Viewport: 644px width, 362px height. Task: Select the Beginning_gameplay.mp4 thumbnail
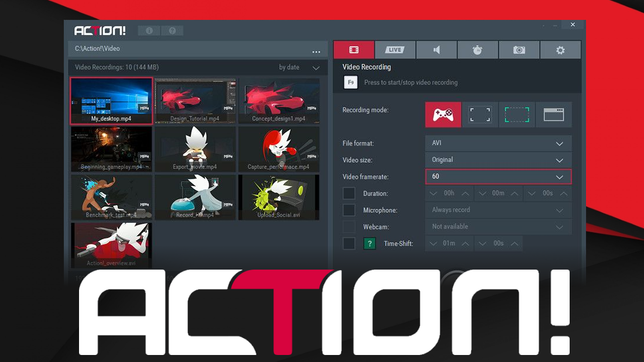click(x=111, y=149)
